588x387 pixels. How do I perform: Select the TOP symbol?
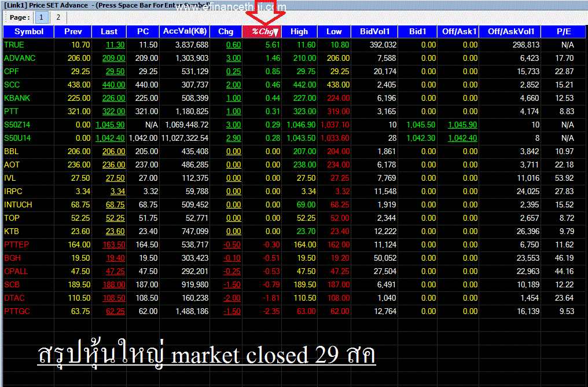12,218
